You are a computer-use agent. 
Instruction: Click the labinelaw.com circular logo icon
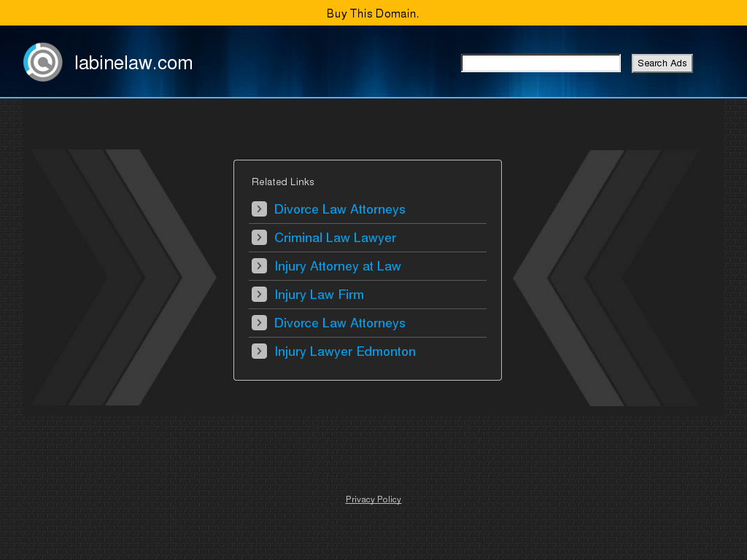pyautogui.click(x=43, y=63)
